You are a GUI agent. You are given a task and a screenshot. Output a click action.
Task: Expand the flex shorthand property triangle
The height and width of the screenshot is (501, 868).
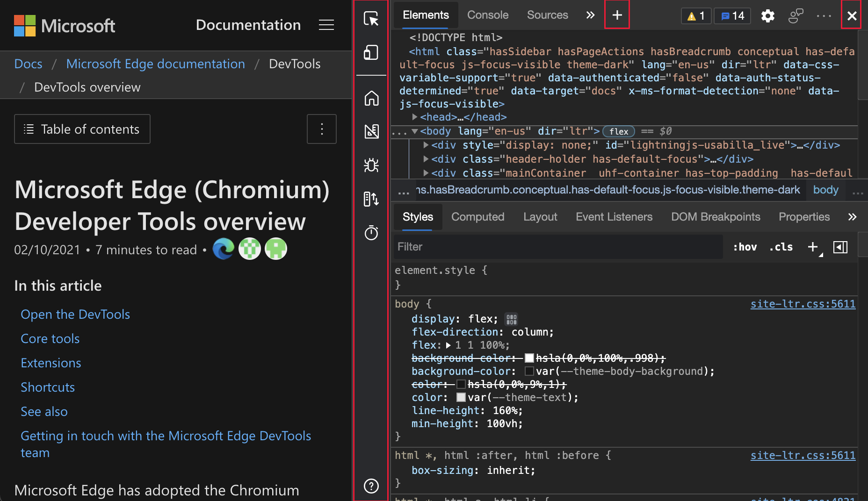click(448, 345)
